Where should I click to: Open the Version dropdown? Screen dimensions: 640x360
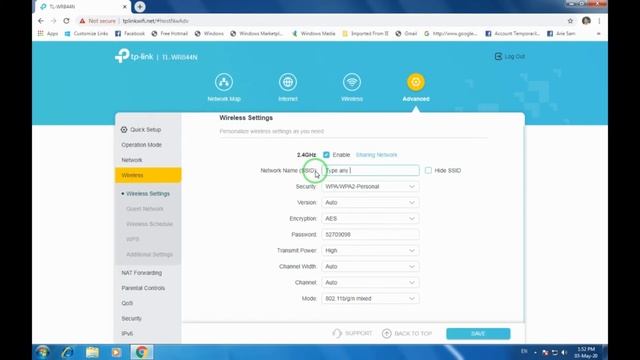pyautogui.click(x=370, y=202)
